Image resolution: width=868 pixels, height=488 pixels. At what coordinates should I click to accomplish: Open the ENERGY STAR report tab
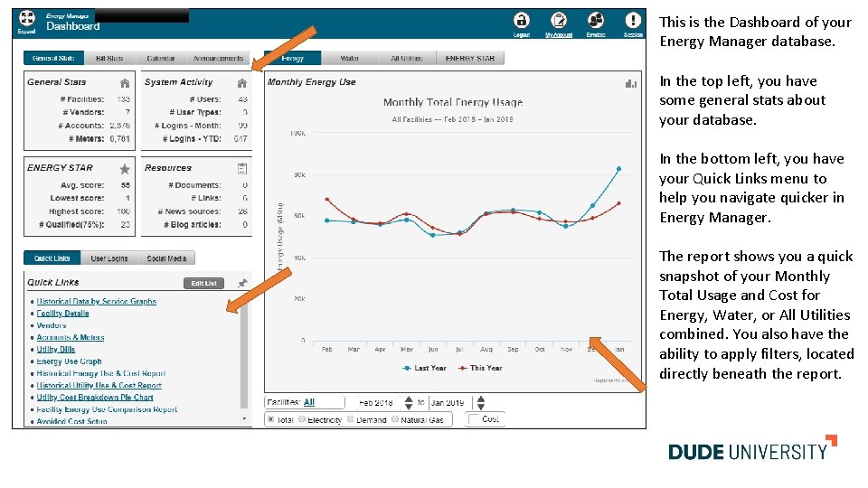click(x=470, y=58)
